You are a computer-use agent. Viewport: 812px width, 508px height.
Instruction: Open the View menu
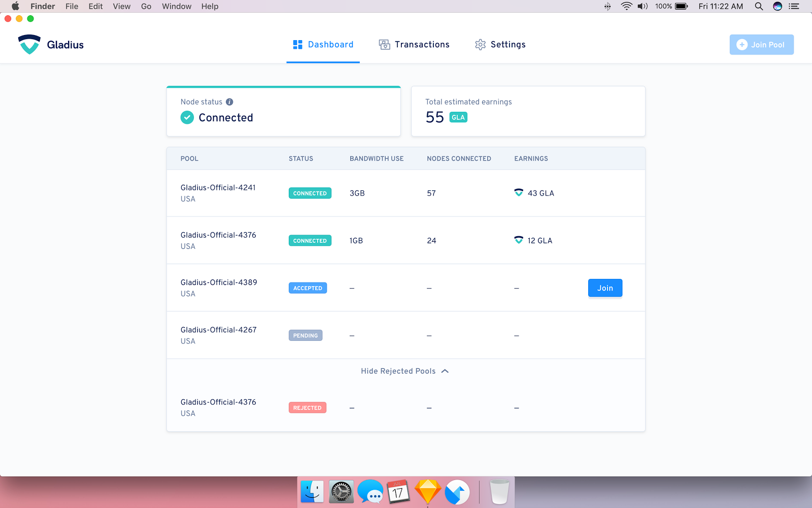click(122, 6)
